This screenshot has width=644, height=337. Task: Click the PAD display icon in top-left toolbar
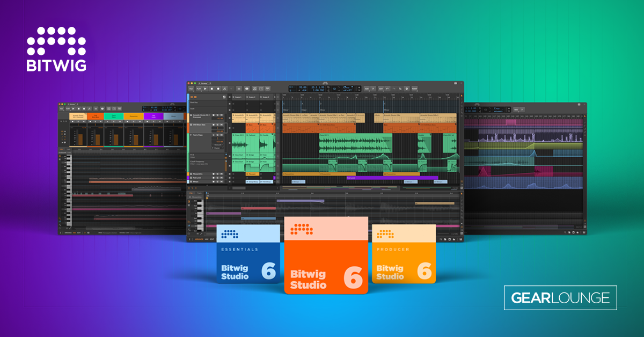click(191, 89)
